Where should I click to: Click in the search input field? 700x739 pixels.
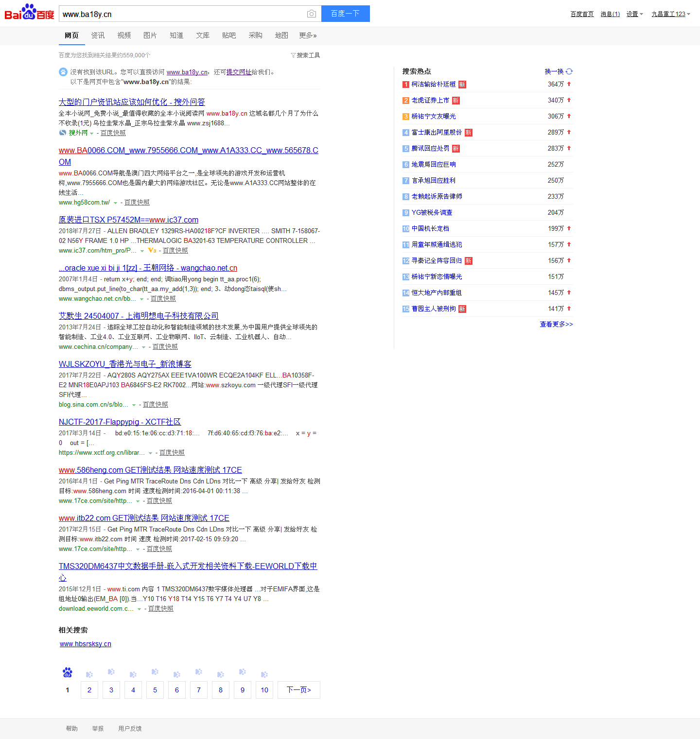182,14
